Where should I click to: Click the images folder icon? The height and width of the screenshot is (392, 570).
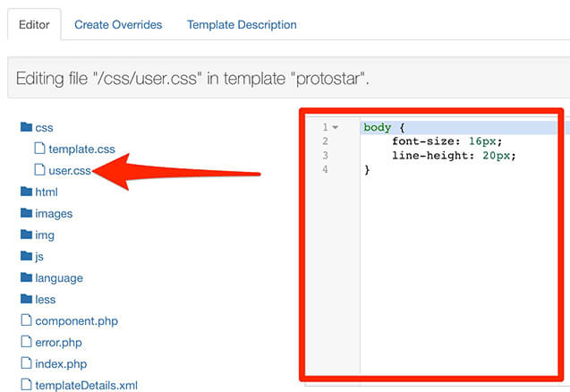26,214
